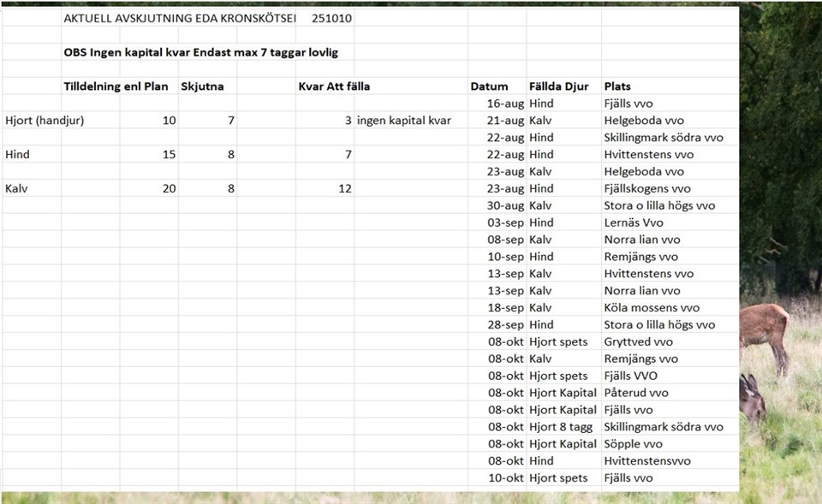Click the Tilldelning enl Plan column header
This screenshot has width=822, height=504.
[116, 86]
